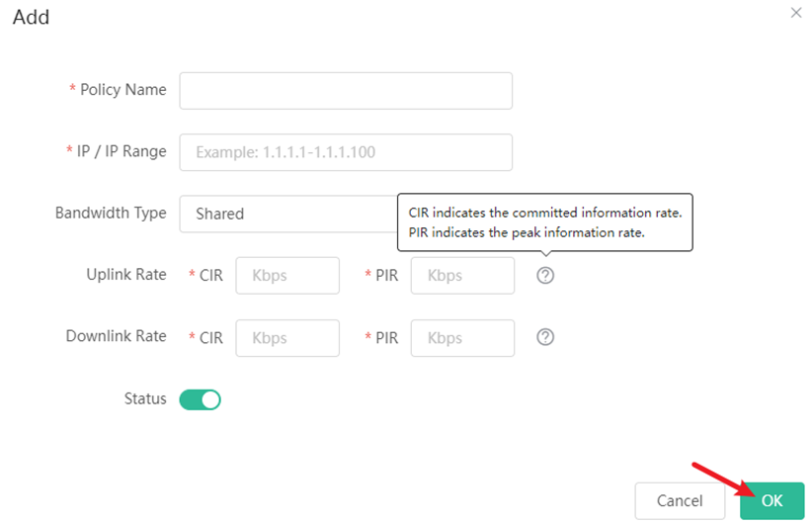Viewport: 812px width, 524px height.
Task: Click the Policy Name label
Action: (122, 90)
